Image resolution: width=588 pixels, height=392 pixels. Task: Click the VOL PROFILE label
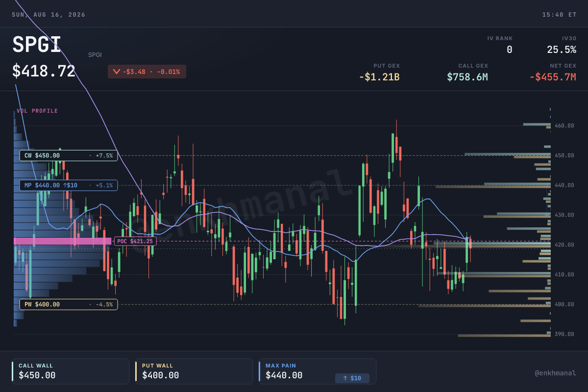[37, 111]
